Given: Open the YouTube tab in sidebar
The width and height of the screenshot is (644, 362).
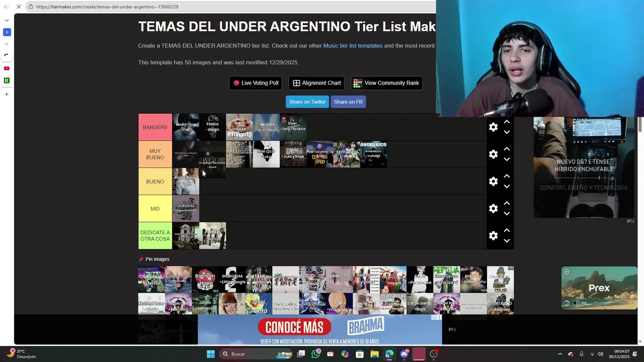Looking at the screenshot, I should pos(7,68).
